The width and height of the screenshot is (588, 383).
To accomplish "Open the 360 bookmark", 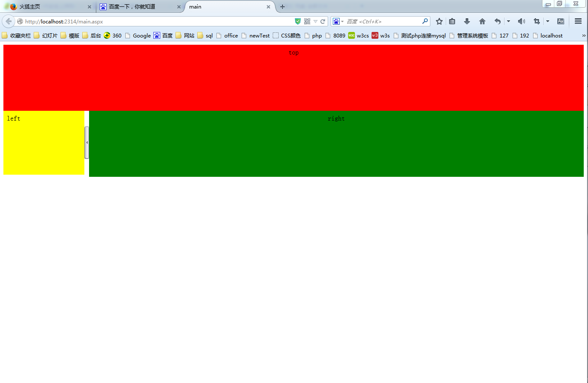I will point(113,35).
